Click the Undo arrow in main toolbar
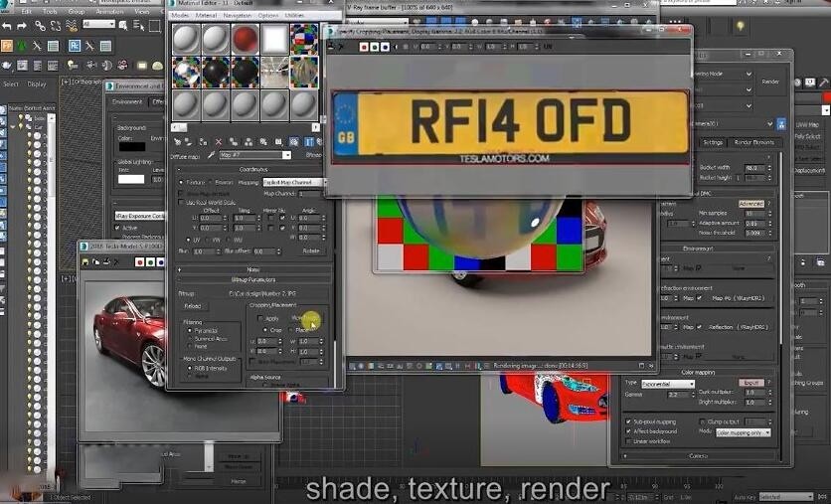 click(x=7, y=25)
